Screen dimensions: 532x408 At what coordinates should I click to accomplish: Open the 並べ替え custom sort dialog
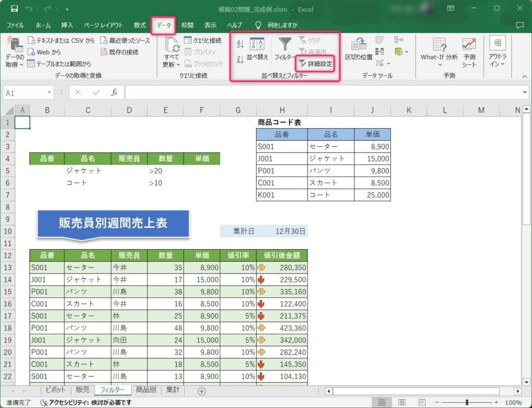[257, 50]
